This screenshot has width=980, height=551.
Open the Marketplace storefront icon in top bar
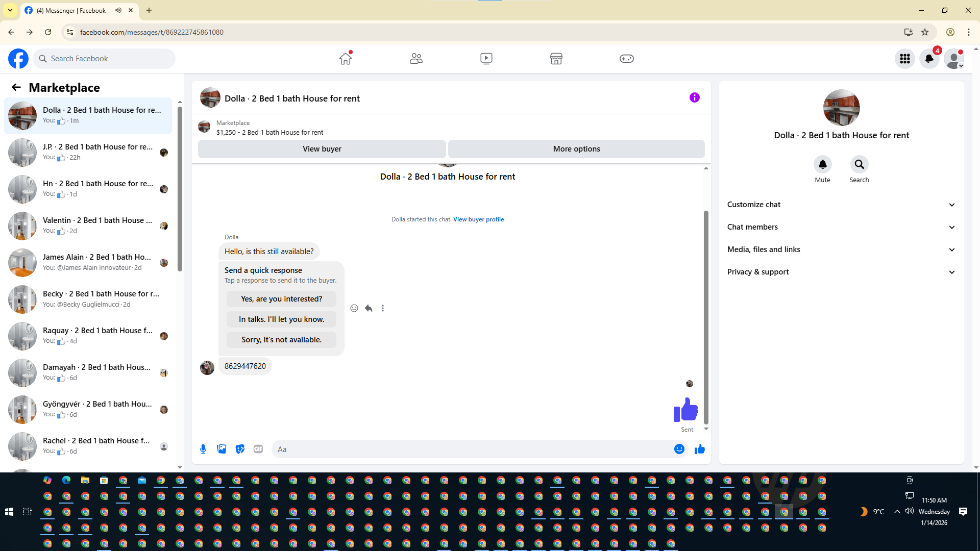coord(556,59)
